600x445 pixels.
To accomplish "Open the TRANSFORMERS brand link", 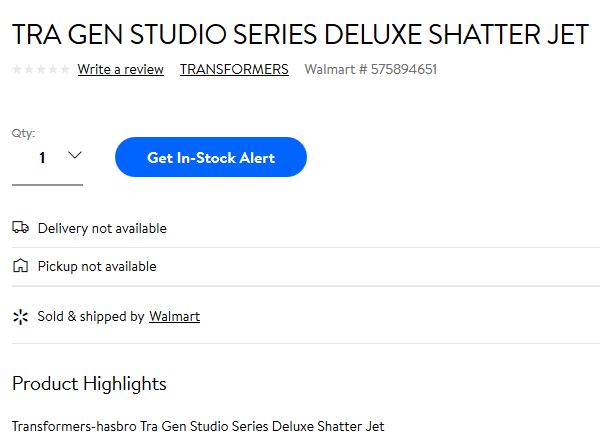I will click(x=234, y=70).
